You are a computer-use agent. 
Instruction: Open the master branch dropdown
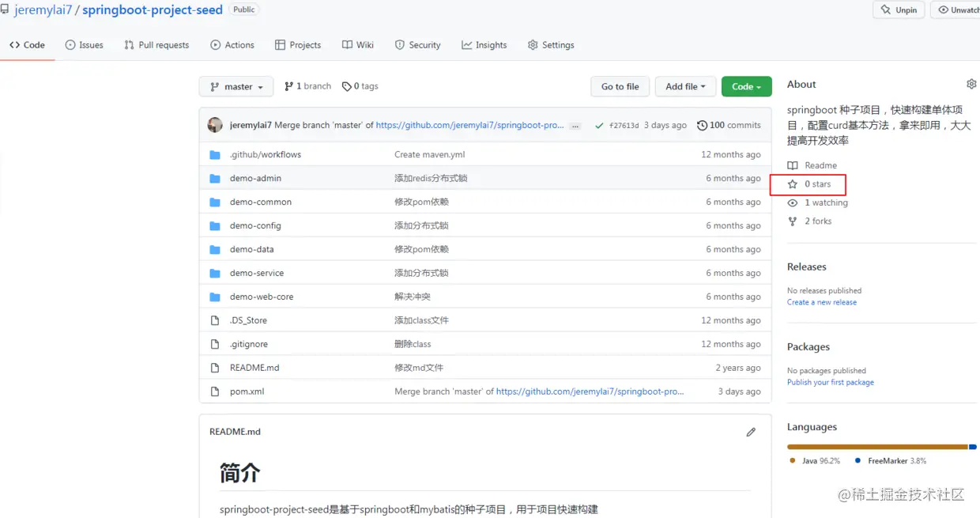[236, 86]
